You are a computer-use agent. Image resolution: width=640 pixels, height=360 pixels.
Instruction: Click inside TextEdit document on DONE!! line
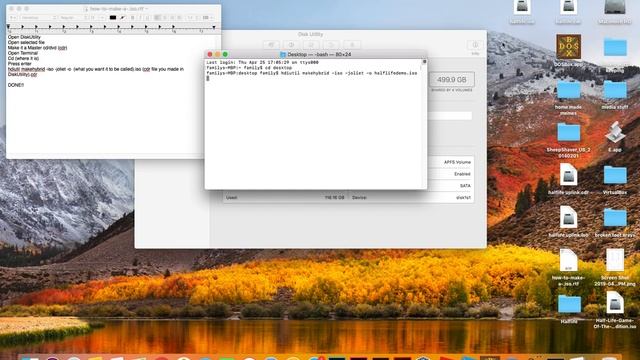pyautogui.click(x=16, y=85)
